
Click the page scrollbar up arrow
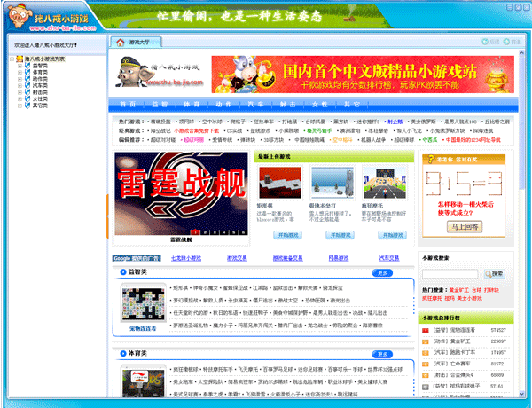coord(522,53)
